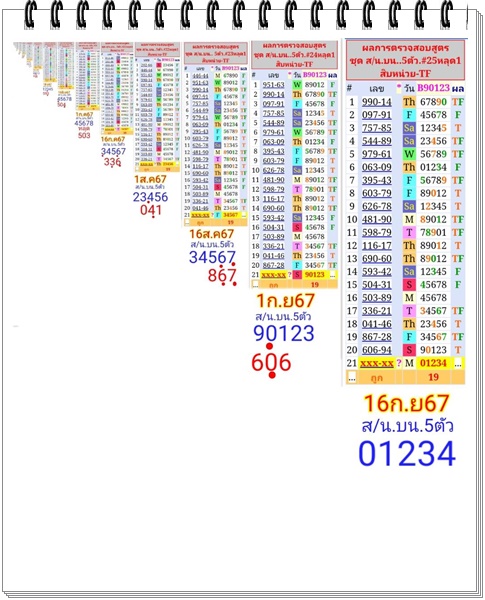Screen dimensions: 485x600
Task: Click the #25 table title ผลการตรวจสอบสูตร
Action: coord(405,49)
